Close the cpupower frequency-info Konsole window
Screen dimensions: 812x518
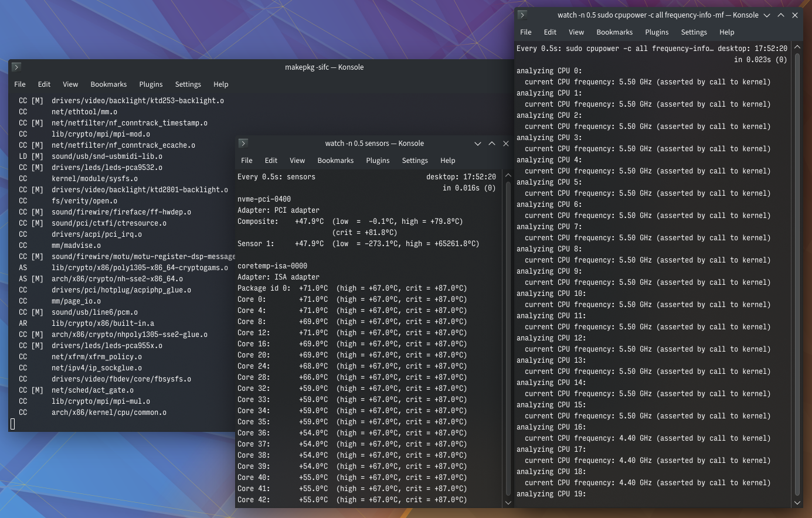795,15
